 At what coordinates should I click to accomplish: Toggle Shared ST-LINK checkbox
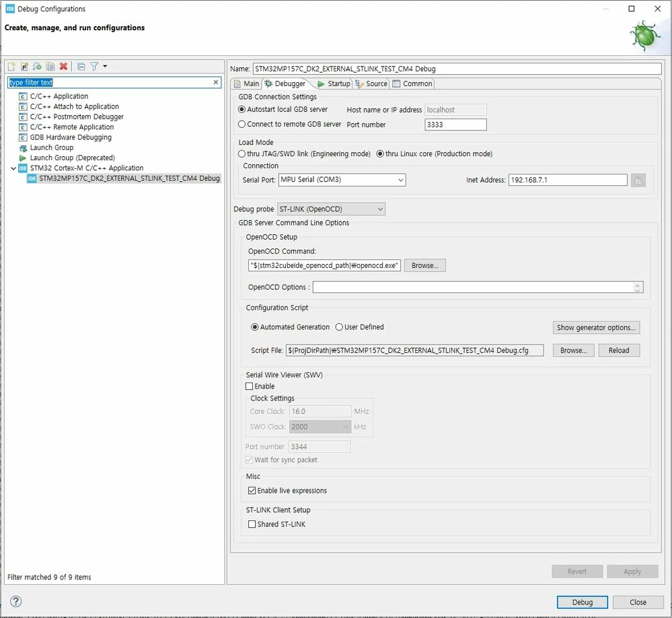(x=252, y=524)
